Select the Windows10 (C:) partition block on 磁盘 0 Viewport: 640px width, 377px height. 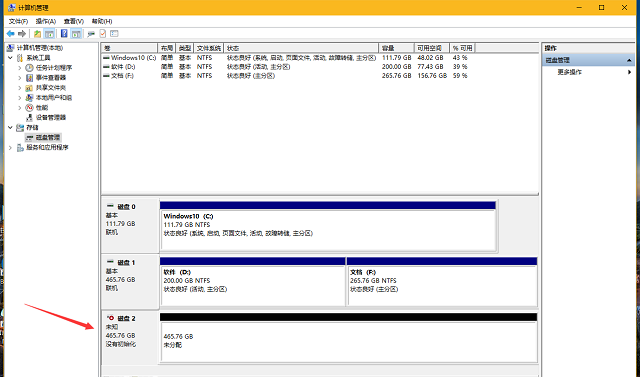pos(328,226)
